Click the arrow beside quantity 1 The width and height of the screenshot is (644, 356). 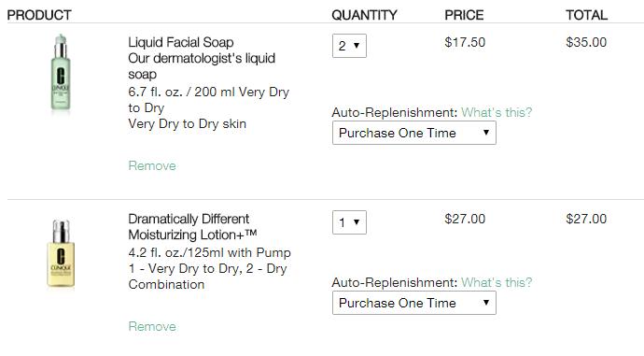click(x=357, y=222)
